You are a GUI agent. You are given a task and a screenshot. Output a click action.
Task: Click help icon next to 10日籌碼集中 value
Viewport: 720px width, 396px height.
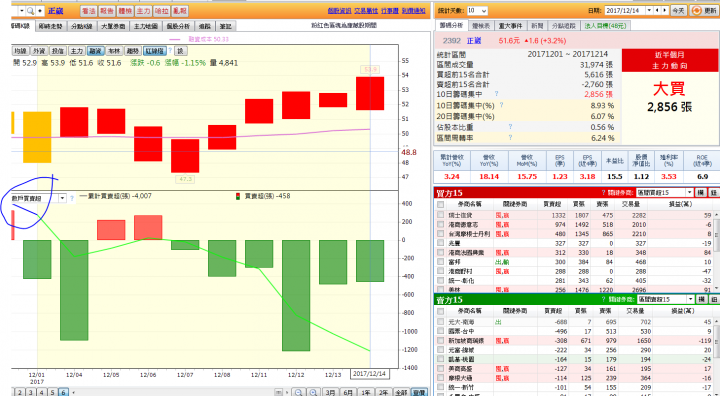click(496, 94)
